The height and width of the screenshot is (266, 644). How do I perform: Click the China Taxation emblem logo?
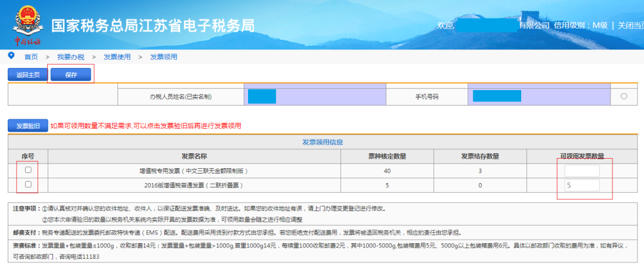click(28, 24)
